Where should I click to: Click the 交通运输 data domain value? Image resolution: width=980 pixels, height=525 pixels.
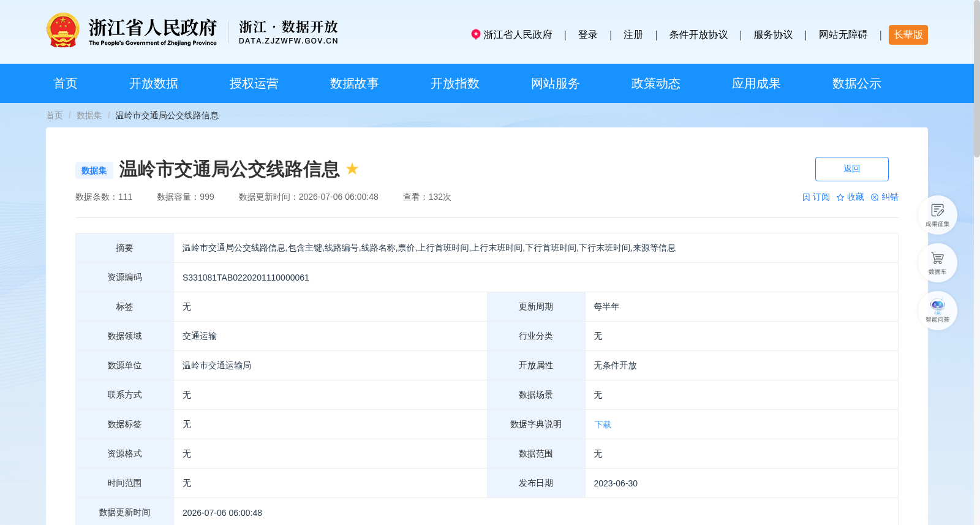(200, 336)
